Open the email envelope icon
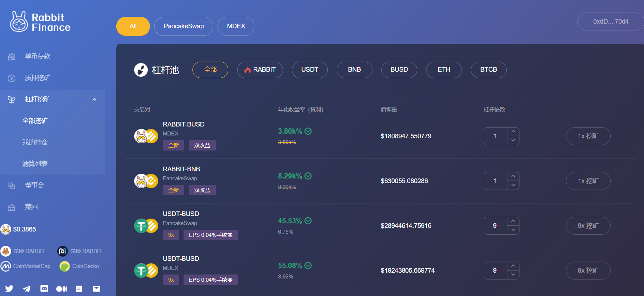This screenshot has width=644, height=296. (97, 288)
